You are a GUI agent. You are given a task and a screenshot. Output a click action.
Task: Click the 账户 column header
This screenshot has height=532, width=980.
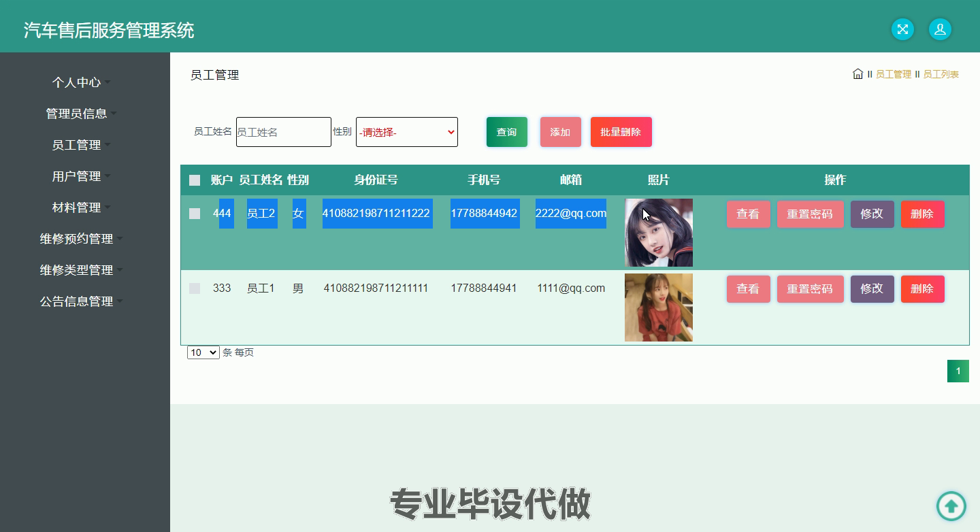pyautogui.click(x=222, y=180)
